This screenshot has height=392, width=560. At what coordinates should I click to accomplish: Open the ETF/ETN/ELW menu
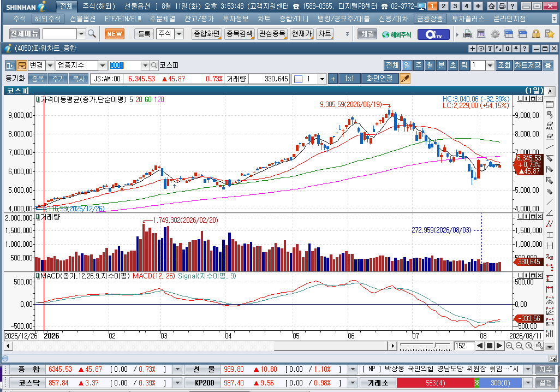click(123, 19)
